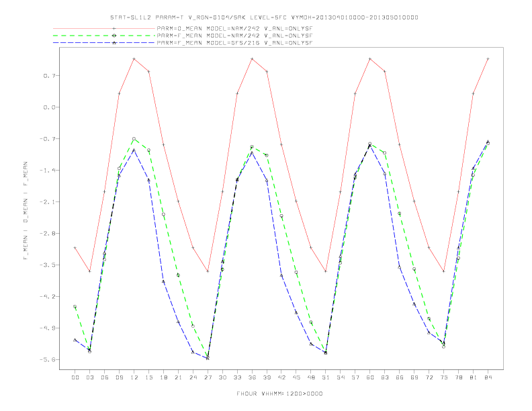This screenshot has height=411, width=532.
Task: Click x-axis forecast hour label 15
Action: click(148, 377)
